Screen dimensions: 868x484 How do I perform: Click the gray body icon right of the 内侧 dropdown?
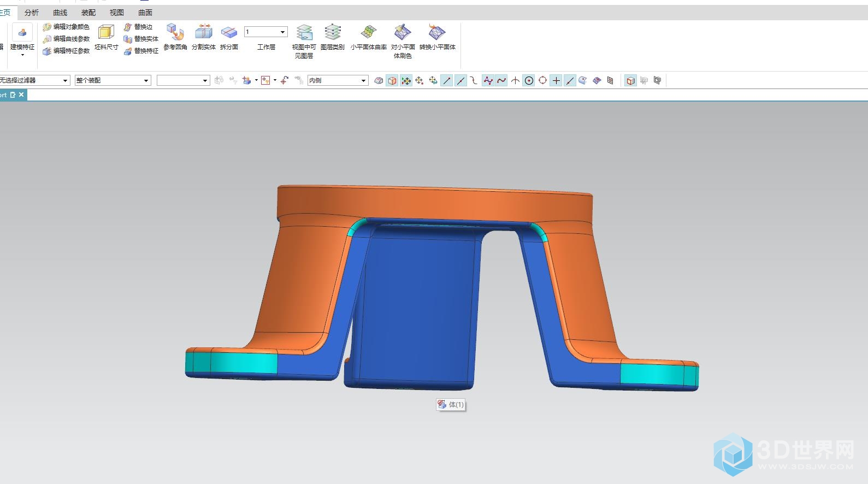point(379,80)
